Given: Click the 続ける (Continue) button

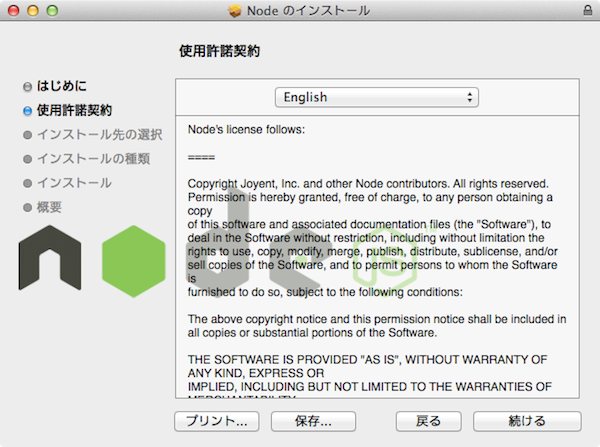Looking at the screenshot, I should [527, 421].
